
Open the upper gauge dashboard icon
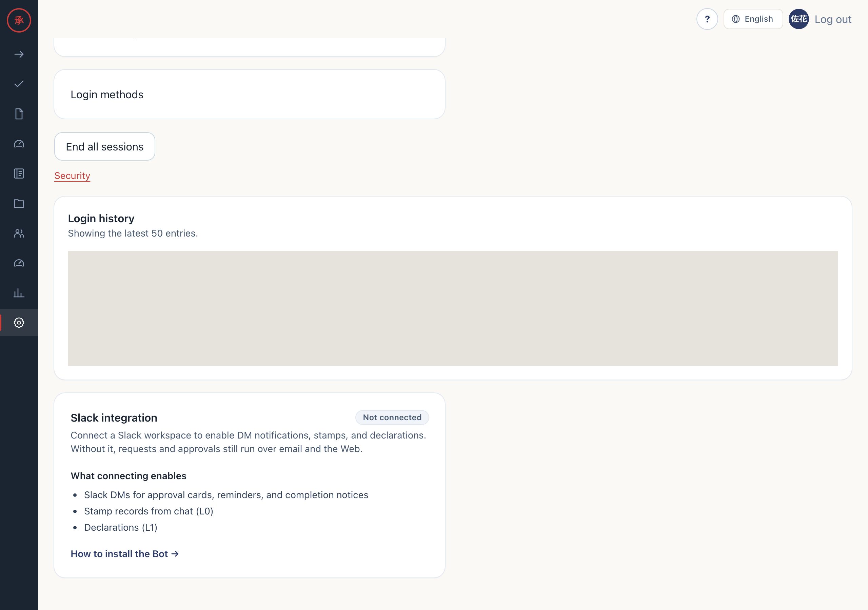tap(19, 144)
